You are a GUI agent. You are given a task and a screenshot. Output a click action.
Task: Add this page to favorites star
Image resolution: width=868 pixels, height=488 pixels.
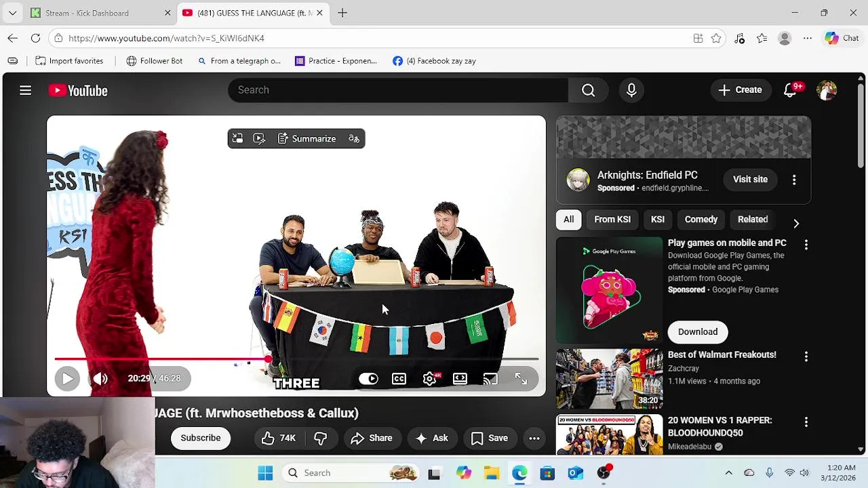[x=716, y=39]
